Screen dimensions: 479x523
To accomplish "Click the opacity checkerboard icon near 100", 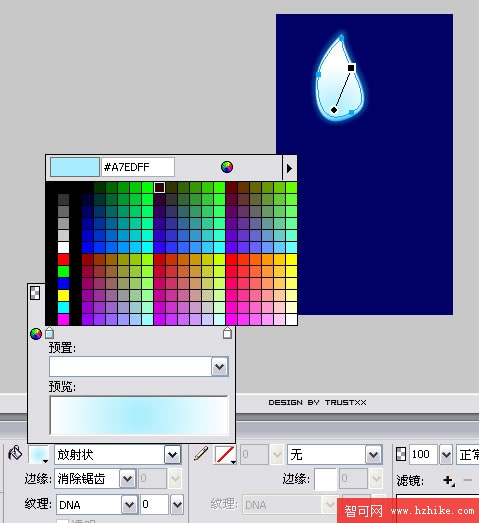I will [401, 454].
